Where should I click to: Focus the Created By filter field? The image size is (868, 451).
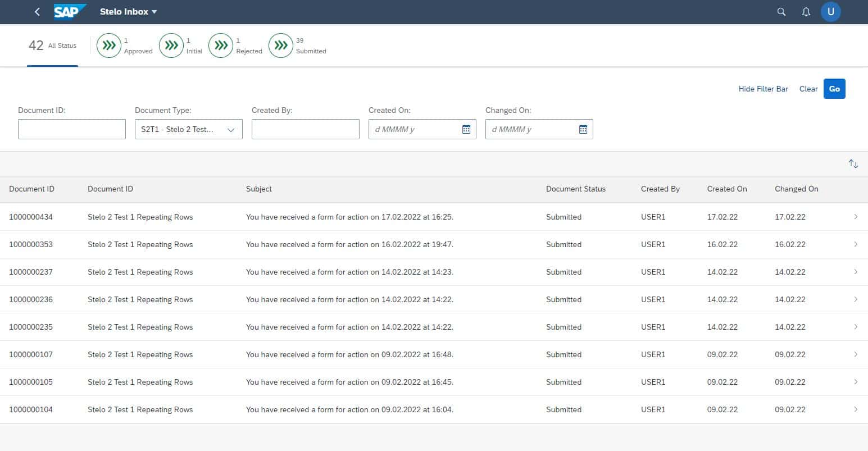coord(306,129)
